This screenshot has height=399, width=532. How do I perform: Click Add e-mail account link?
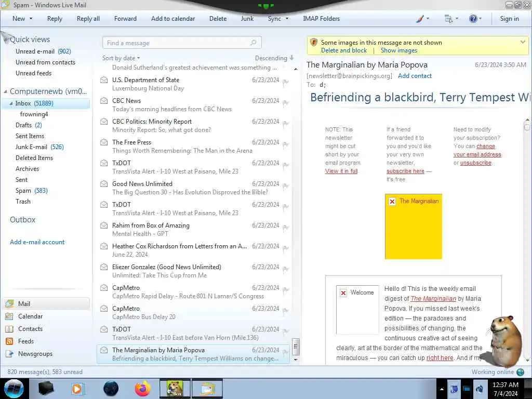pos(37,242)
